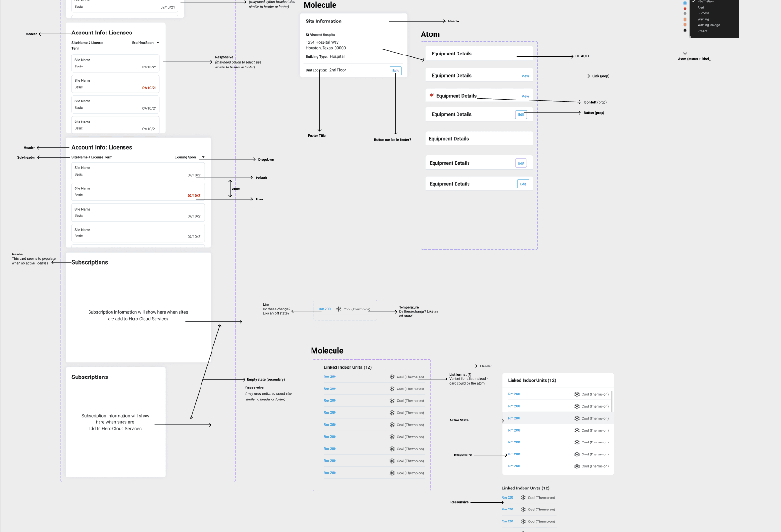Select the List format (?) annotation
This screenshot has width=781, height=532.
(x=460, y=375)
